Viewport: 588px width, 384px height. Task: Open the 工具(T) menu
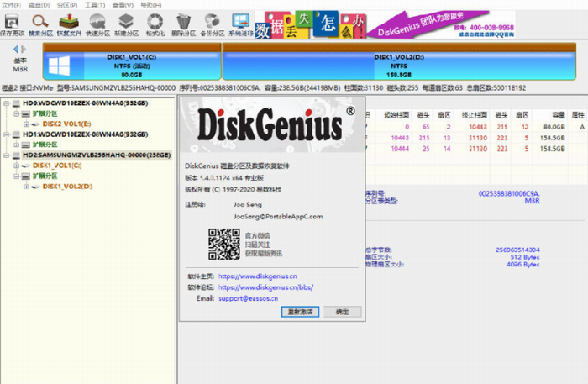95,5
